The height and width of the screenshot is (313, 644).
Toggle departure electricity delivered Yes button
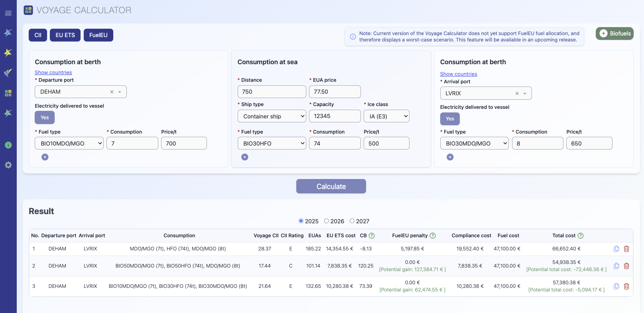pyautogui.click(x=45, y=118)
